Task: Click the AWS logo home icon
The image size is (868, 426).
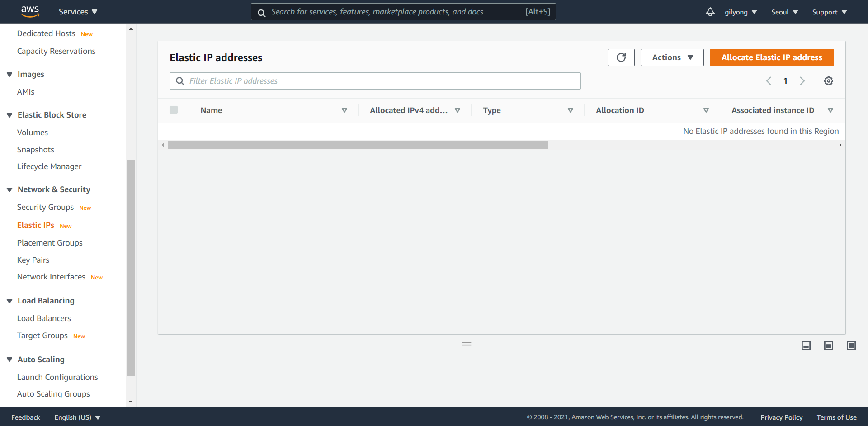Action: click(x=30, y=11)
